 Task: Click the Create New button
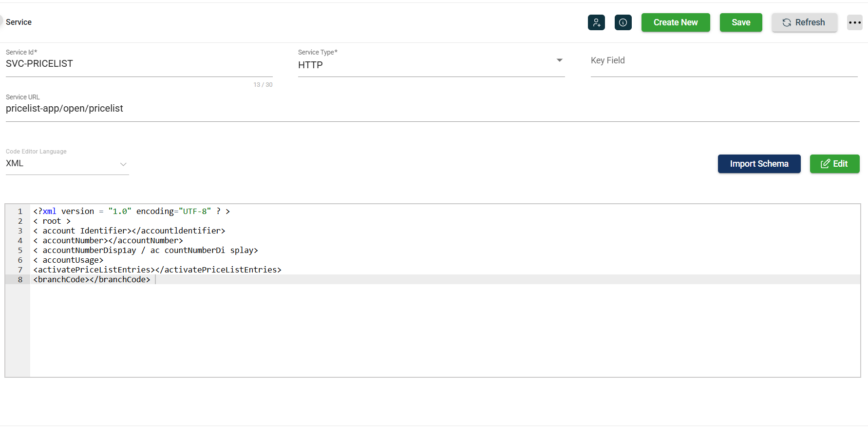(675, 22)
